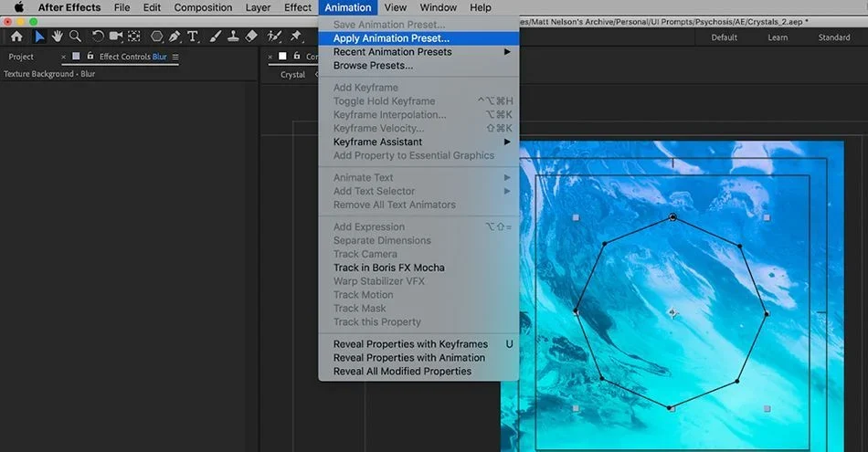Click the Composition panel white label square
This screenshot has height=452, width=868.
(x=282, y=57)
